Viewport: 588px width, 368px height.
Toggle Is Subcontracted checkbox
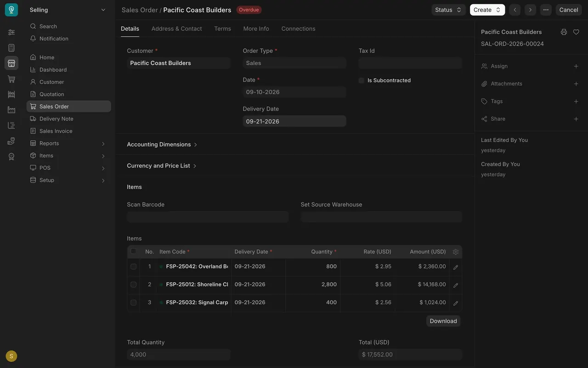click(x=362, y=80)
